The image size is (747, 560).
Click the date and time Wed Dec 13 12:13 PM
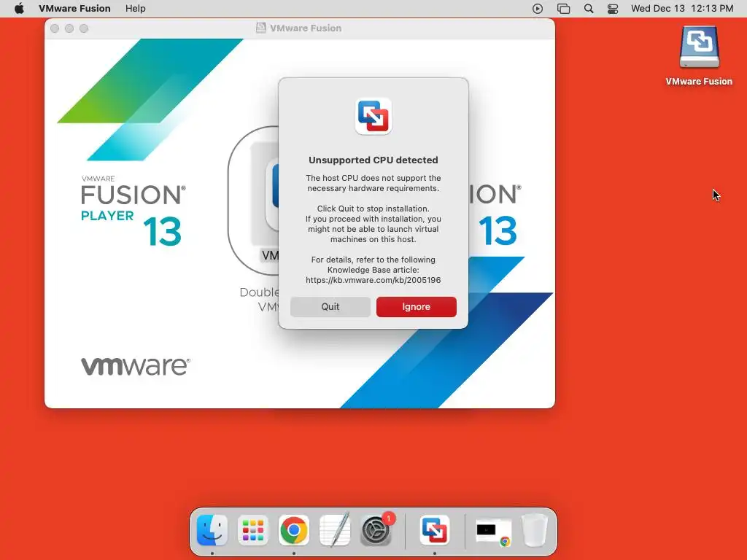tap(682, 9)
